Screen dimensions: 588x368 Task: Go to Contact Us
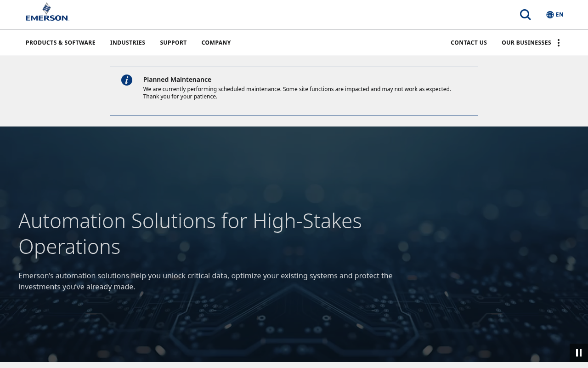469,43
